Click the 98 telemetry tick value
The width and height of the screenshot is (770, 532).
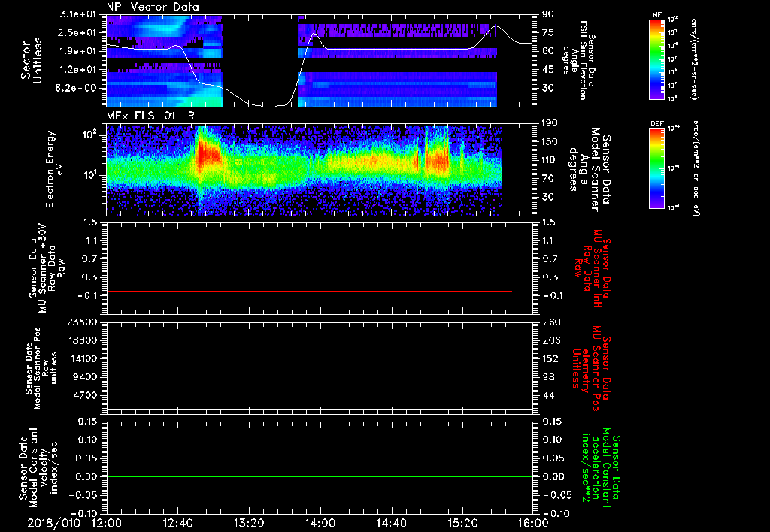point(548,377)
